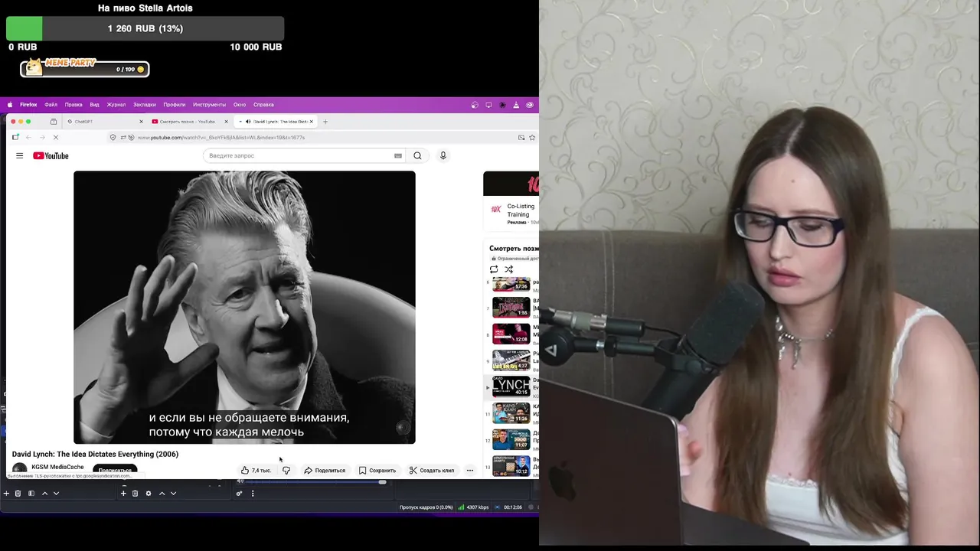Screen dimensions: 980x551
Task: Click the David Lynch video player
Action: click(x=244, y=307)
